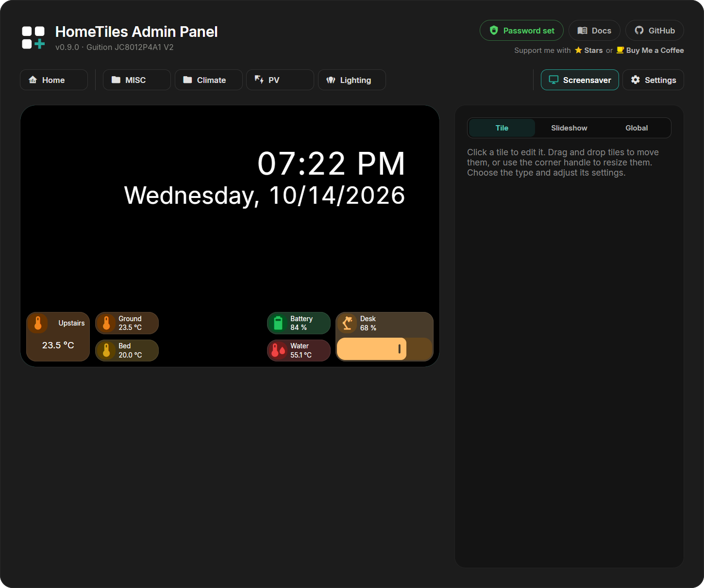Select the Water 55.1 °C reading
Image resolution: width=704 pixels, height=588 pixels.
click(301, 355)
